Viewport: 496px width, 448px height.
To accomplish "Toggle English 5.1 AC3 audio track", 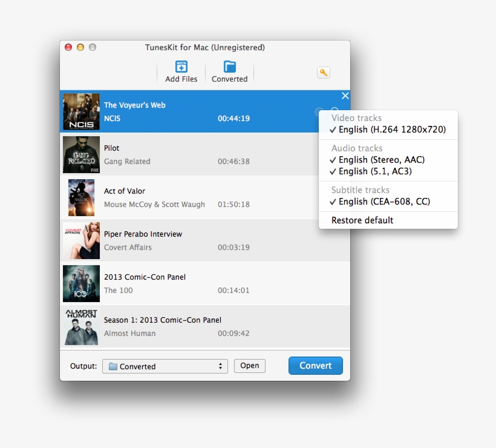I will [x=388, y=171].
